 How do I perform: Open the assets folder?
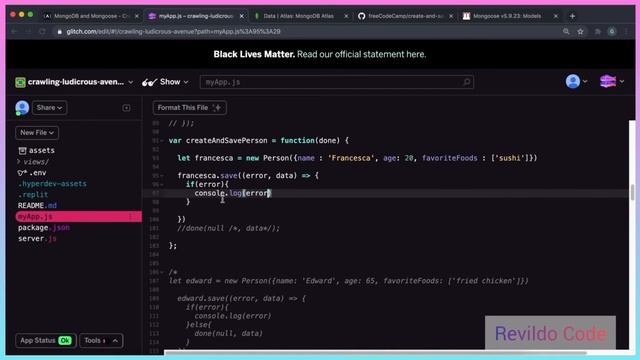pyautogui.click(x=37, y=151)
